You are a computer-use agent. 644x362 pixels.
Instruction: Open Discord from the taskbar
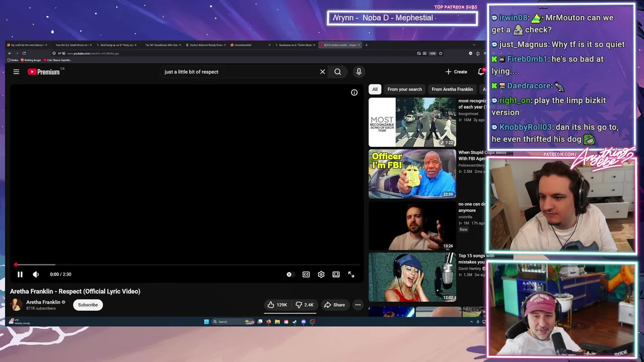point(303,322)
